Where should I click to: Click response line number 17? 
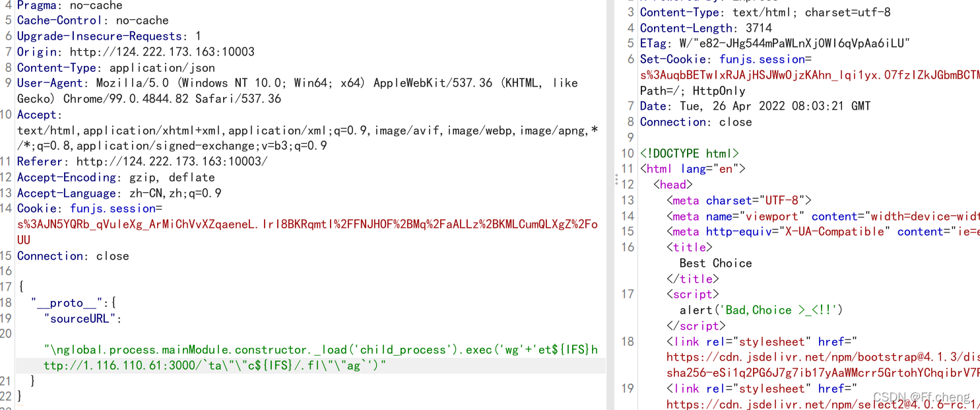(x=627, y=294)
